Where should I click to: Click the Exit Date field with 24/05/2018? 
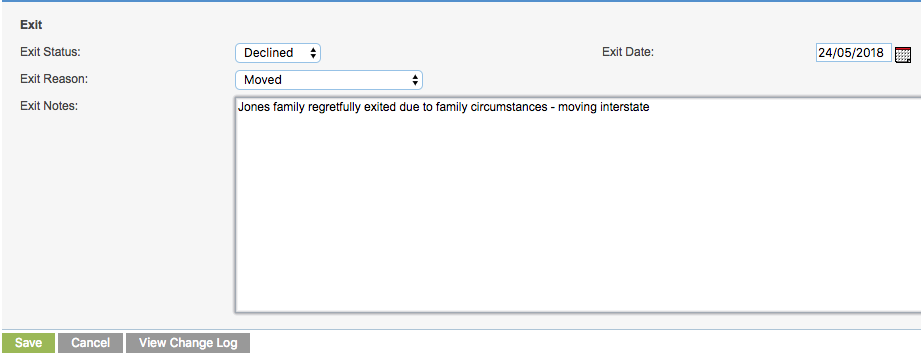pos(853,53)
